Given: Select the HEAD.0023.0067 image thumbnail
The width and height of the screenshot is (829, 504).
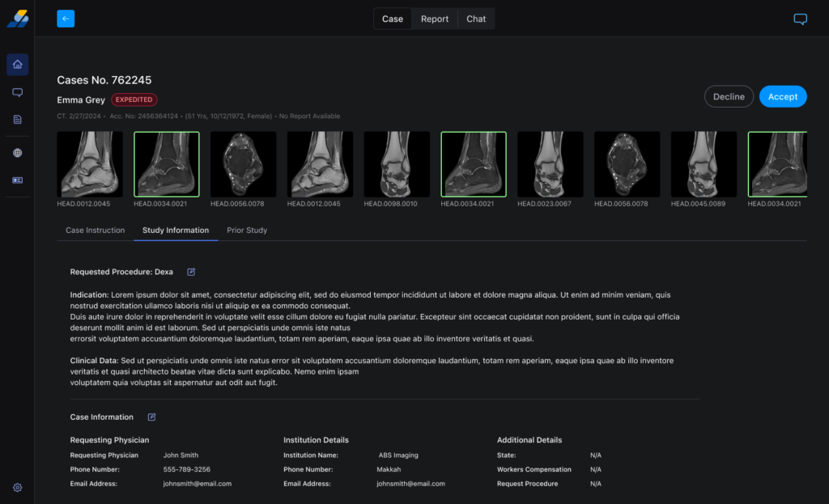Looking at the screenshot, I should 551,164.
